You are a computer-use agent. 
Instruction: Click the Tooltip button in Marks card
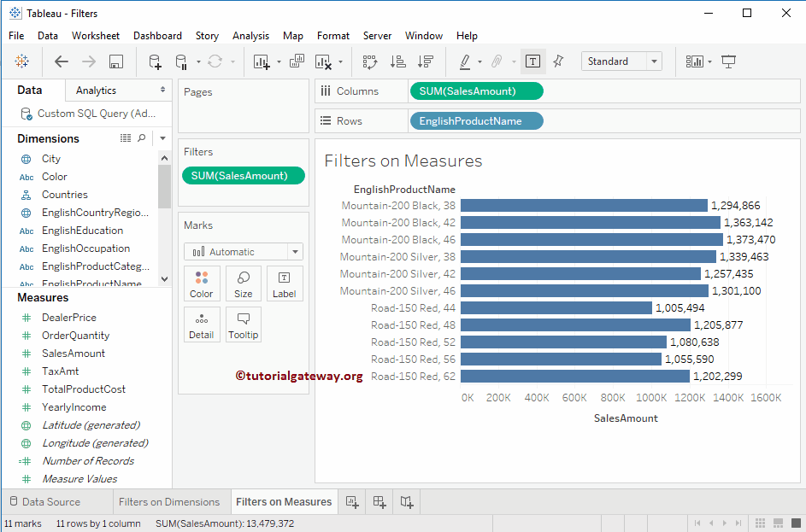244,325
